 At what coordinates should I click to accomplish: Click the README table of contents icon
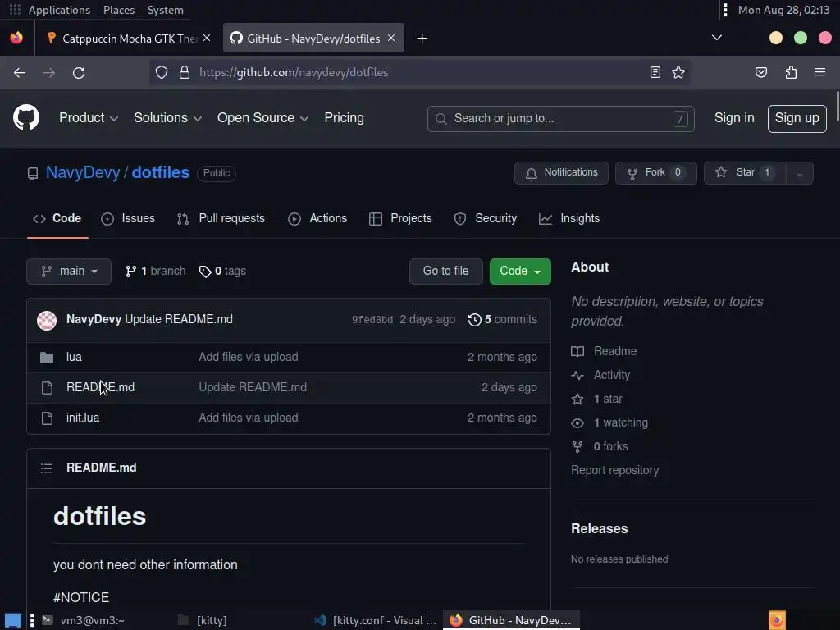47,468
